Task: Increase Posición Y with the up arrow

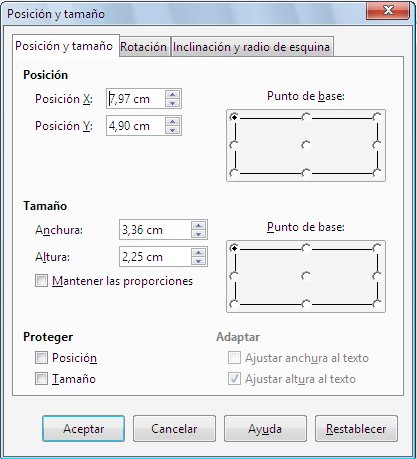Action: (x=172, y=122)
